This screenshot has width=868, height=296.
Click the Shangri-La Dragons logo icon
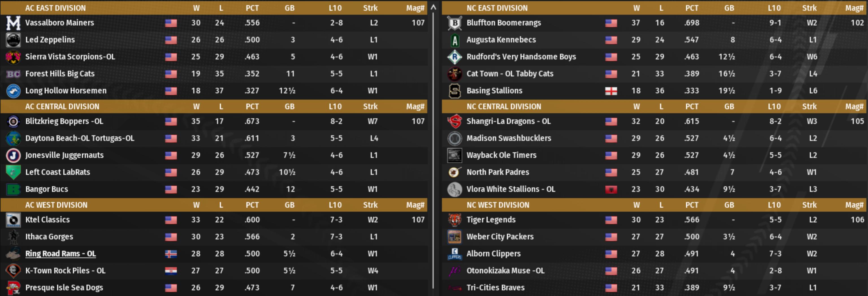tap(454, 121)
